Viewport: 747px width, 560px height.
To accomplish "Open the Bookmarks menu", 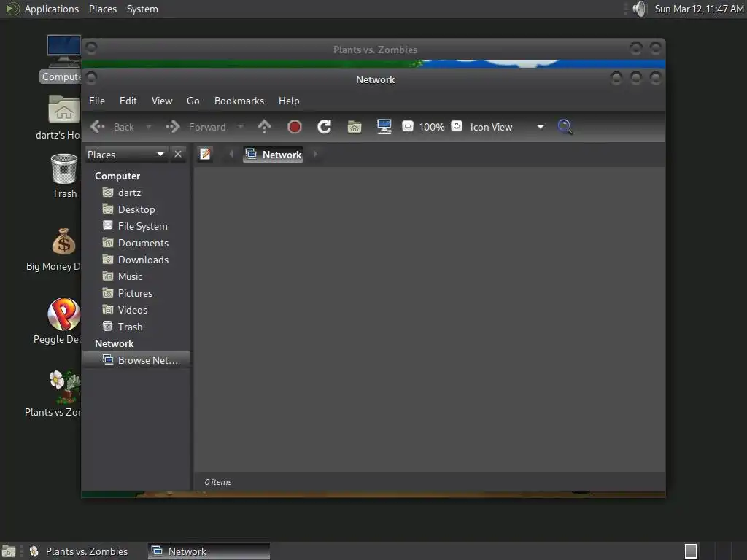I will coord(239,101).
